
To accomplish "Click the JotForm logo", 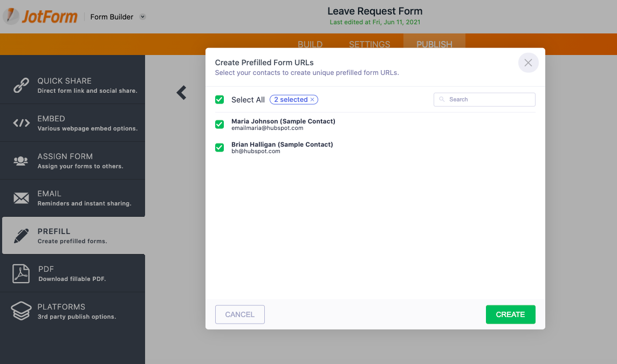I will [40, 17].
